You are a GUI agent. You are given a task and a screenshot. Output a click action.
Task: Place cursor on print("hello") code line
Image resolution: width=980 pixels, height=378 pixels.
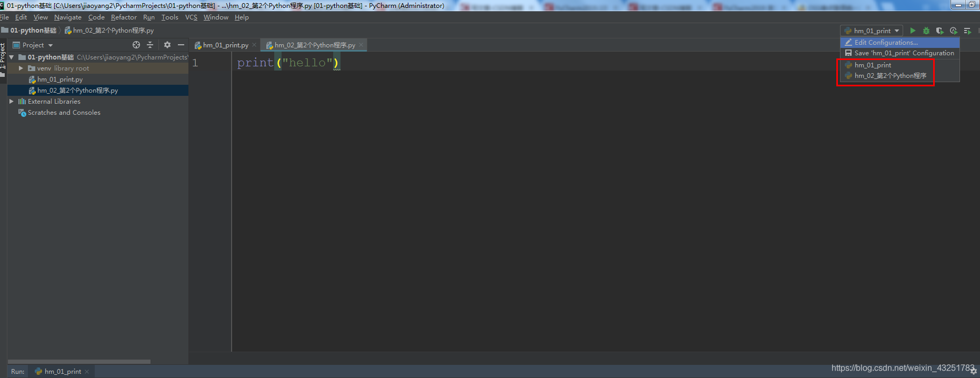point(288,63)
